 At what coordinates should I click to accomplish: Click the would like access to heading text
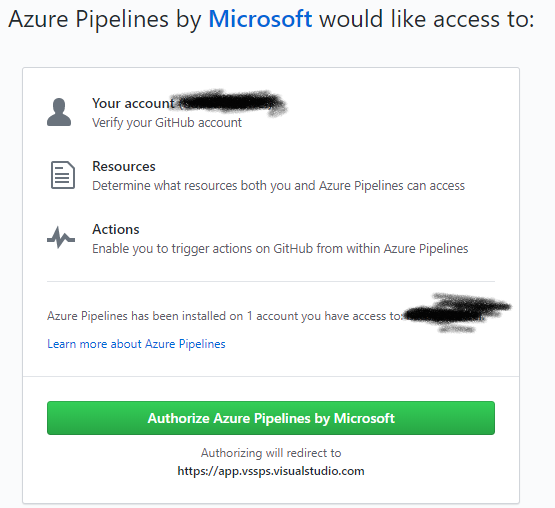[427, 19]
